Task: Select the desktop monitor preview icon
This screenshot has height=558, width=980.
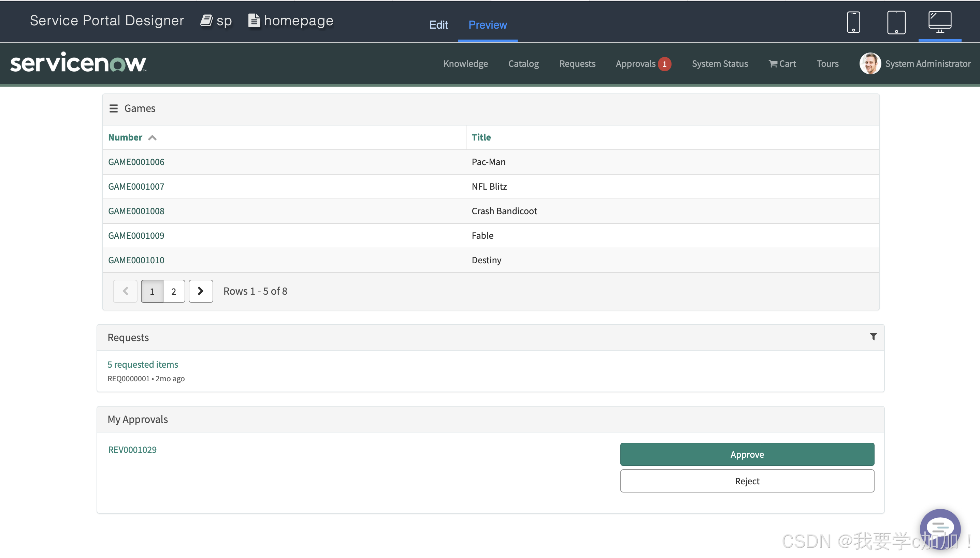Action: 939,21
